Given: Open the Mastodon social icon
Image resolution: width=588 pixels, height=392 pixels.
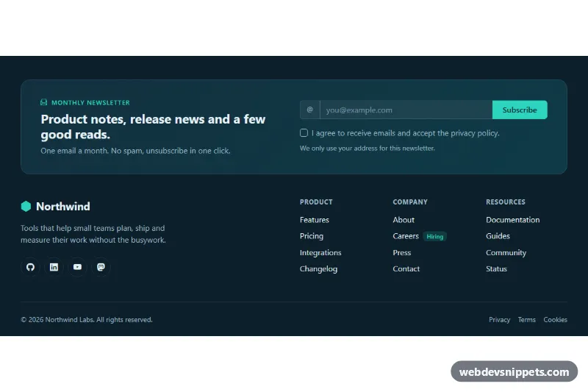Looking at the screenshot, I should pos(101,267).
